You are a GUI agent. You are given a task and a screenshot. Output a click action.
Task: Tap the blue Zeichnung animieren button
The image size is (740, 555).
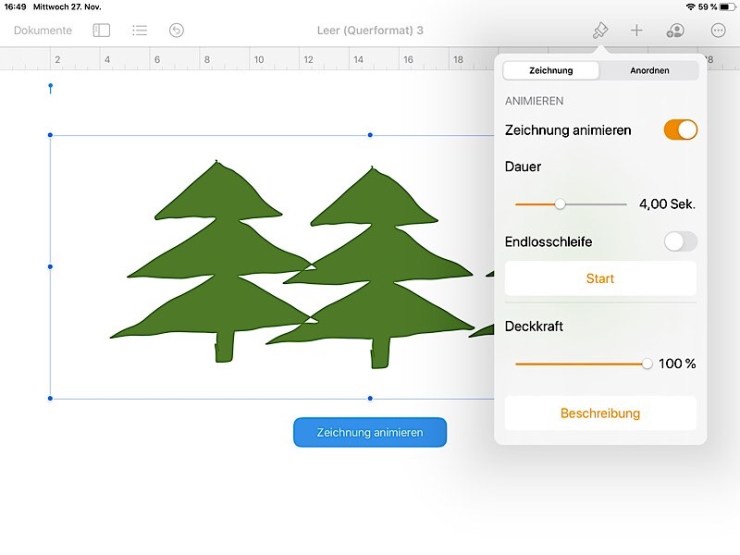click(x=370, y=432)
